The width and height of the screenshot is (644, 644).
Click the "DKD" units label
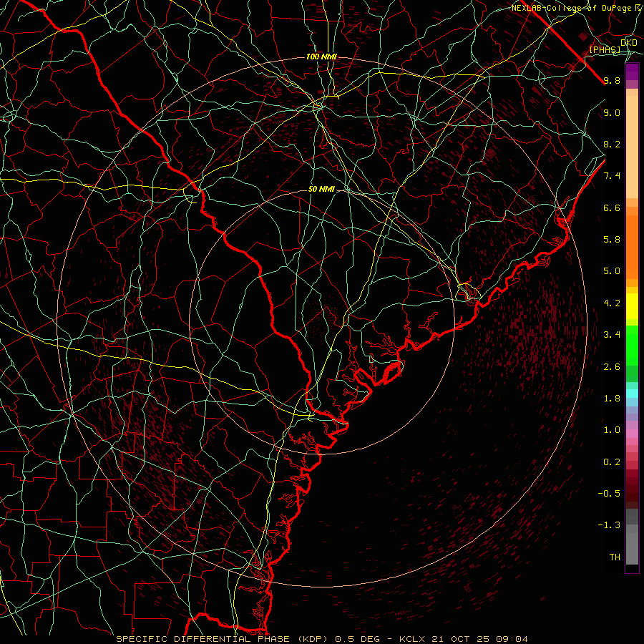coord(629,42)
